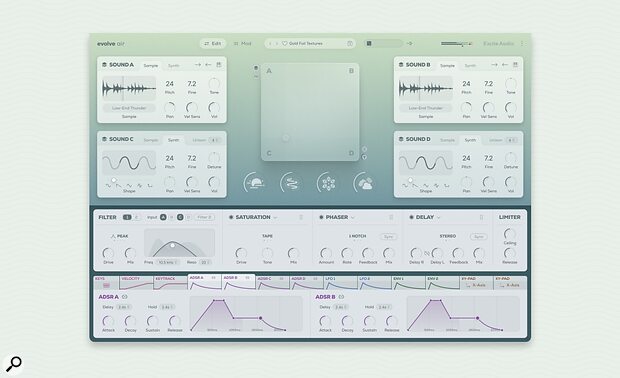Viewport: 620px width, 378px height.
Task: Toggle the link between Delay R and Delay L
Action: [x=427, y=253]
